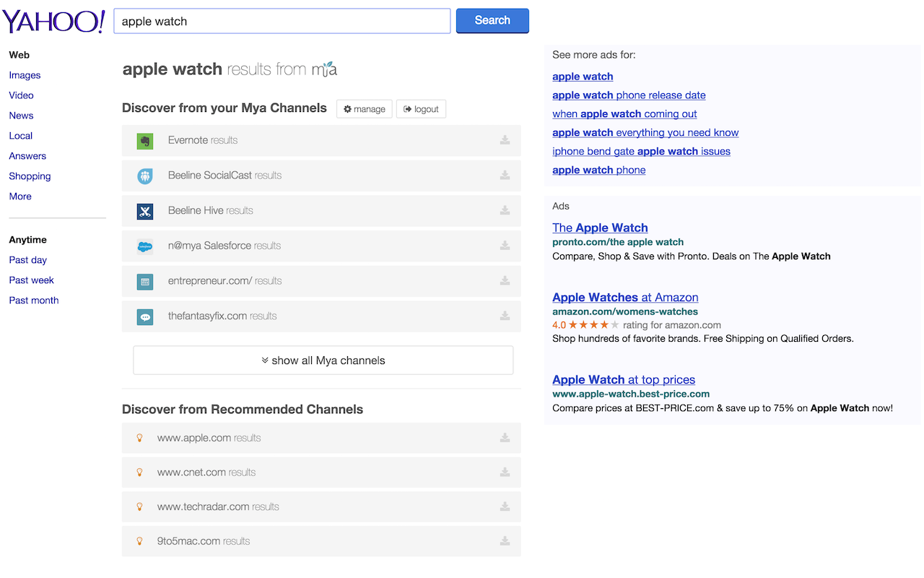The height and width of the screenshot is (578, 924).
Task: Open The Apple Watch Pronto ad
Action: (x=600, y=228)
